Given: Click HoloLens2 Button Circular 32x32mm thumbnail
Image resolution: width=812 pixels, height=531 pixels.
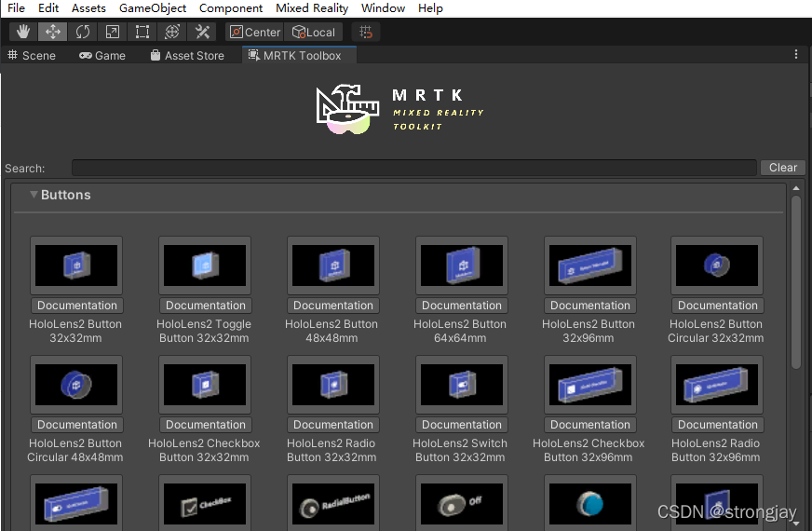Looking at the screenshot, I should 717,265.
